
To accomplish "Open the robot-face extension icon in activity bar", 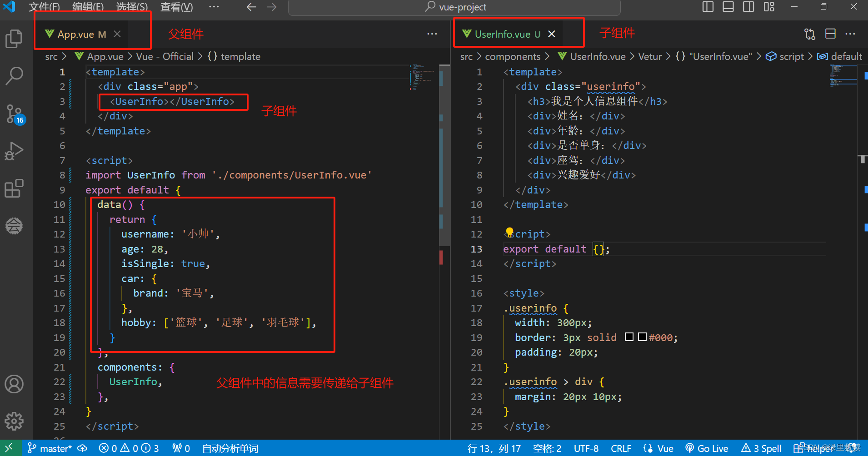I will tap(14, 226).
